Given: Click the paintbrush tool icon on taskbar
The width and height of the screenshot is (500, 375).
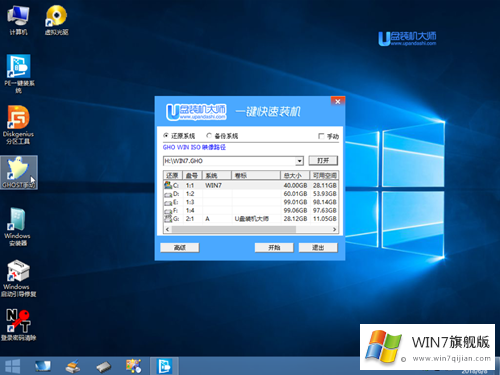Looking at the screenshot, I should [x=73, y=366].
